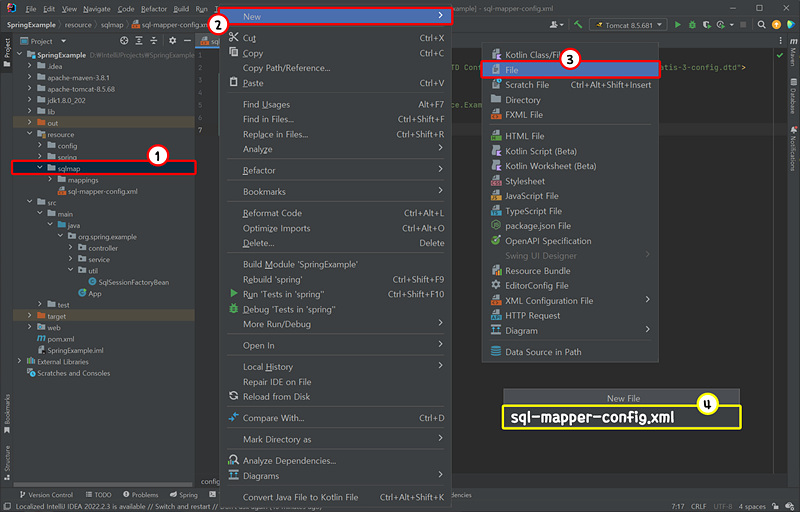Viewport: 800px width, 512px height.
Task: Expand the jdk1.8.0_202 folder
Action: (x=30, y=100)
